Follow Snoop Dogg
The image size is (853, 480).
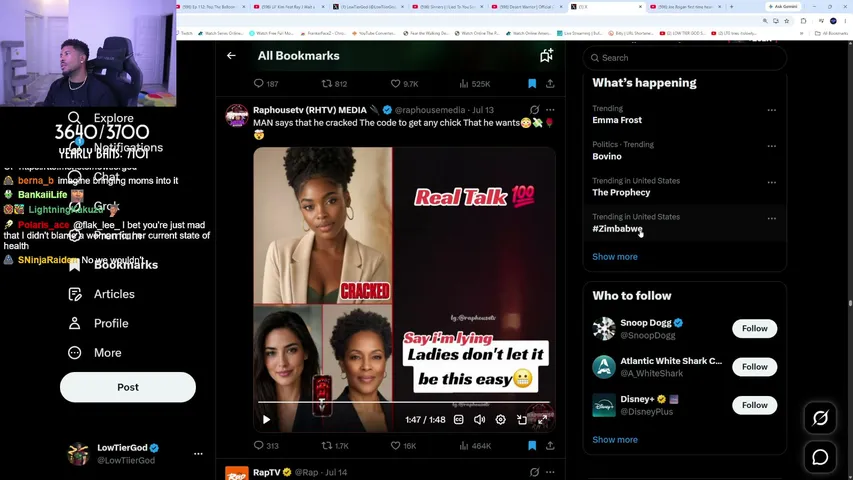[x=754, y=328]
